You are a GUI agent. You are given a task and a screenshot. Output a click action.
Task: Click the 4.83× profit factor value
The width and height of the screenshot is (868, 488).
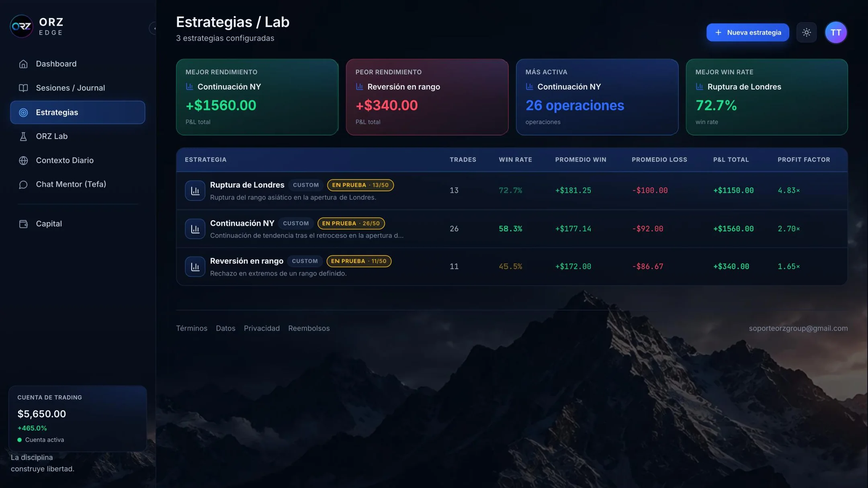click(x=788, y=191)
